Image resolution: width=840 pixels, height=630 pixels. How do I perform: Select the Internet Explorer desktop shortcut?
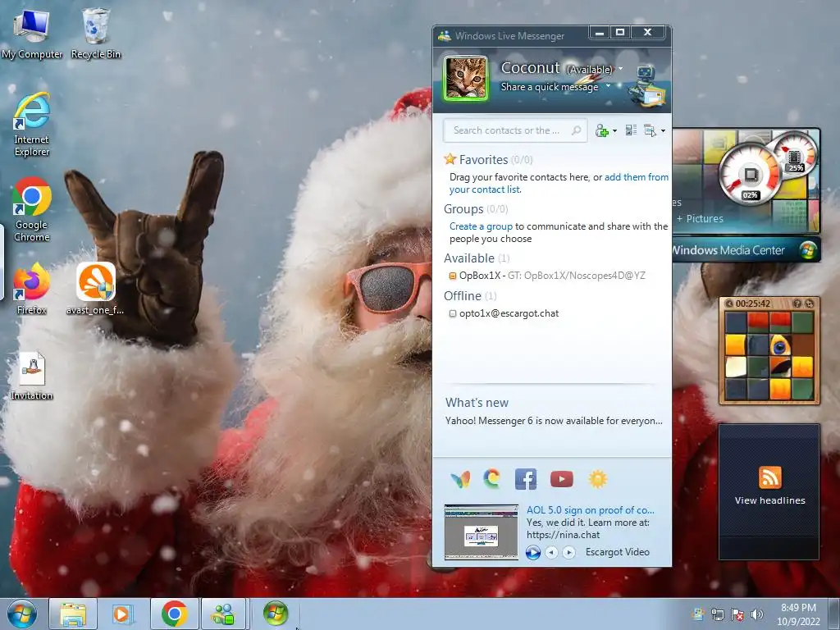[x=32, y=125]
